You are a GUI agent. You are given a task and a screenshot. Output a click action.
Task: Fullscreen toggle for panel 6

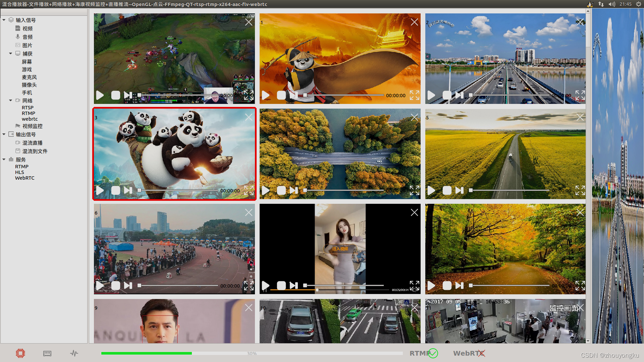[x=249, y=286]
